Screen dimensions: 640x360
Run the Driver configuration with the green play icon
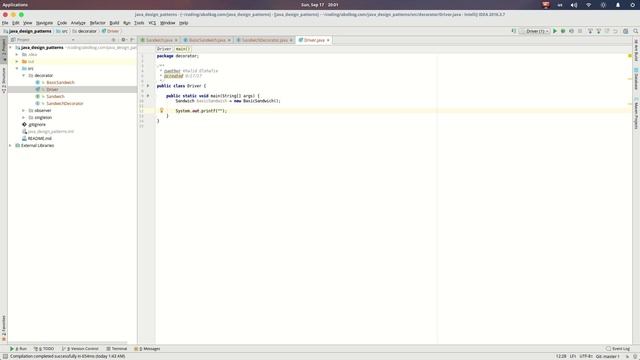pyautogui.click(x=555, y=31)
